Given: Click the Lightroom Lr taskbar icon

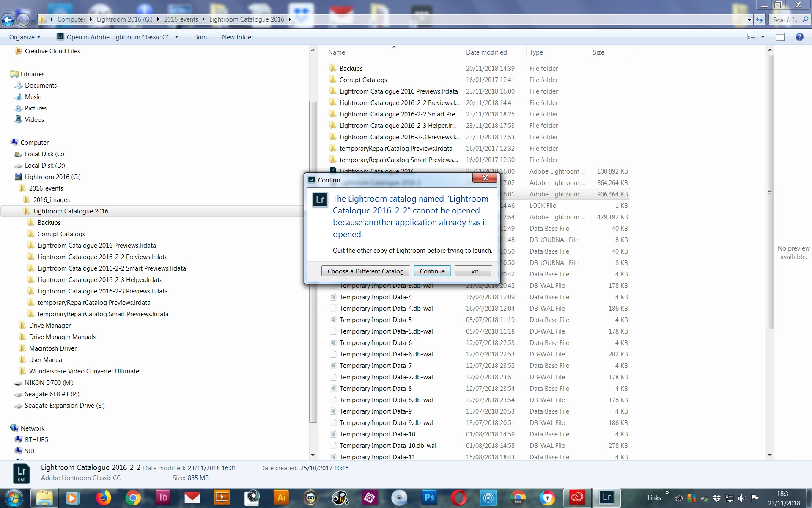Looking at the screenshot, I should pos(606,498).
